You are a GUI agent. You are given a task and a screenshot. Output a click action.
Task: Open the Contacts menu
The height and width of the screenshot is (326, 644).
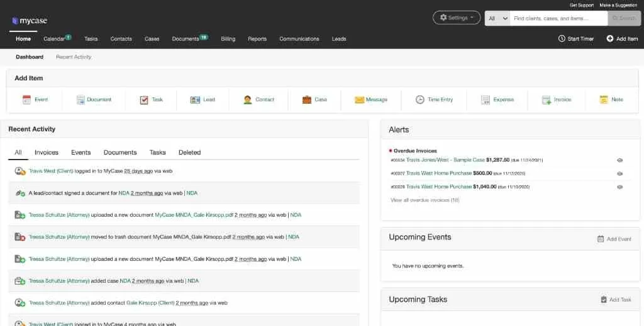[x=121, y=38]
